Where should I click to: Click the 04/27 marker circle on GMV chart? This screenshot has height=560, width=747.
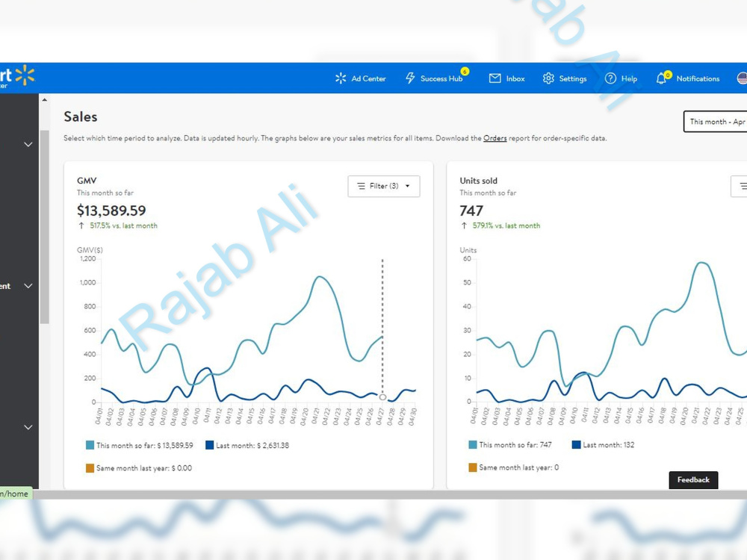(382, 397)
